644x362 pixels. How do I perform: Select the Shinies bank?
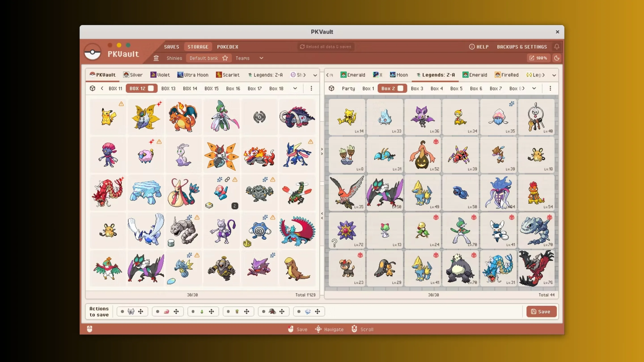click(174, 58)
